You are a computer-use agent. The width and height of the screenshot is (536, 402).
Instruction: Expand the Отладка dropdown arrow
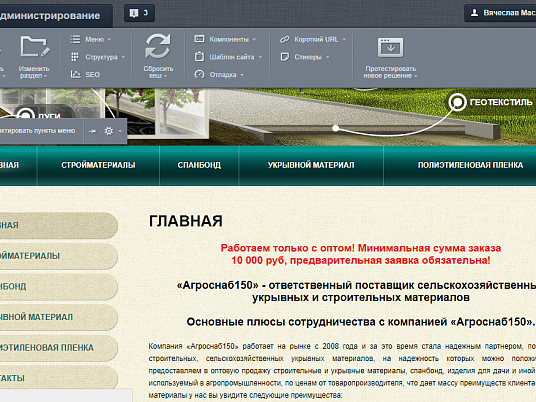click(242, 75)
